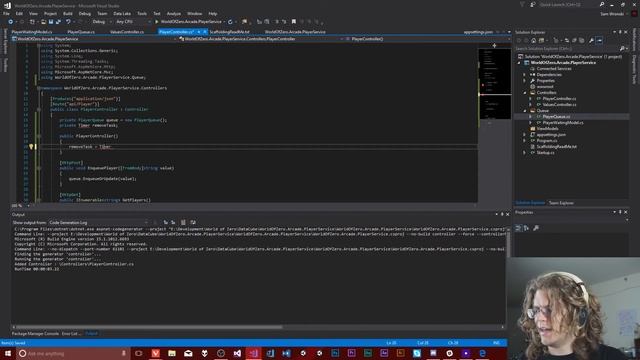Select appsettings.json in Solution Explorer
The height and width of the screenshot is (360, 640).
click(551, 135)
